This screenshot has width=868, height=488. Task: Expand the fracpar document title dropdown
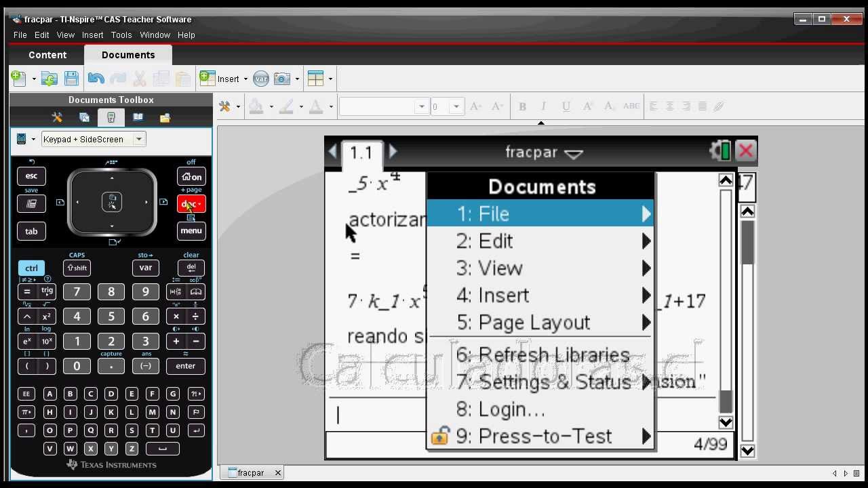[574, 154]
